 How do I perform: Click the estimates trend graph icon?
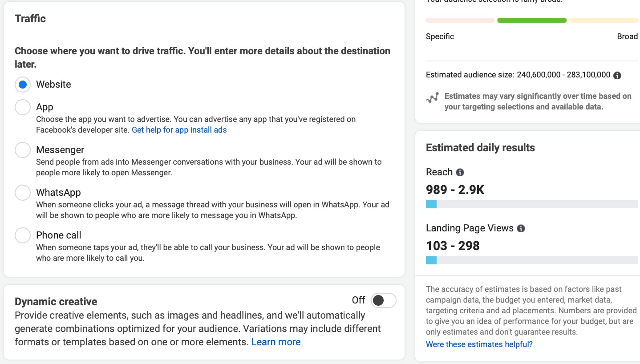pyautogui.click(x=432, y=98)
